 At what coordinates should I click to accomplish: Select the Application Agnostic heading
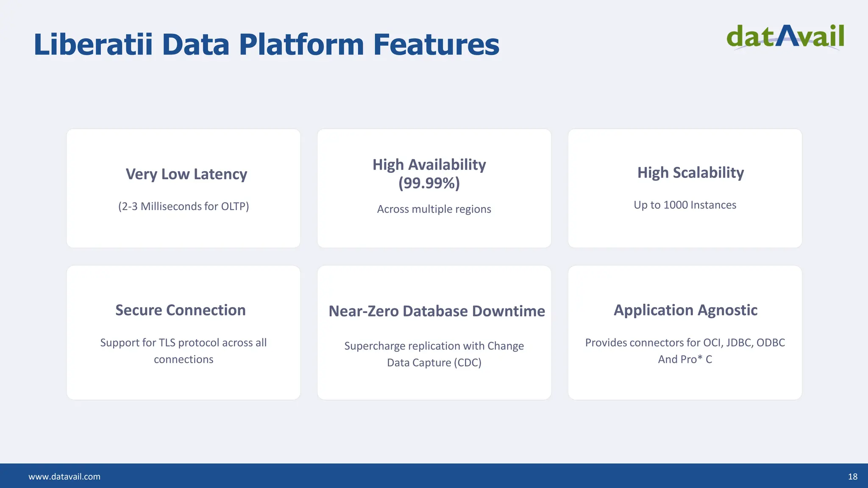coord(685,310)
